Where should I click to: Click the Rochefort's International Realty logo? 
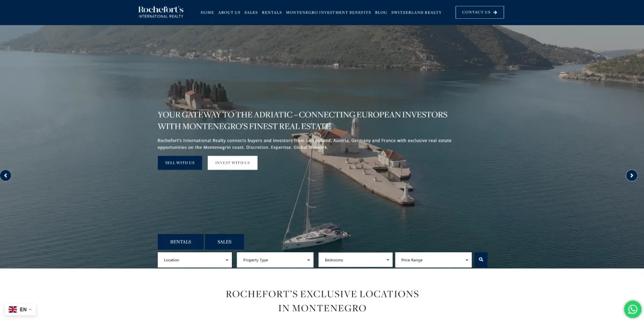(x=160, y=12)
